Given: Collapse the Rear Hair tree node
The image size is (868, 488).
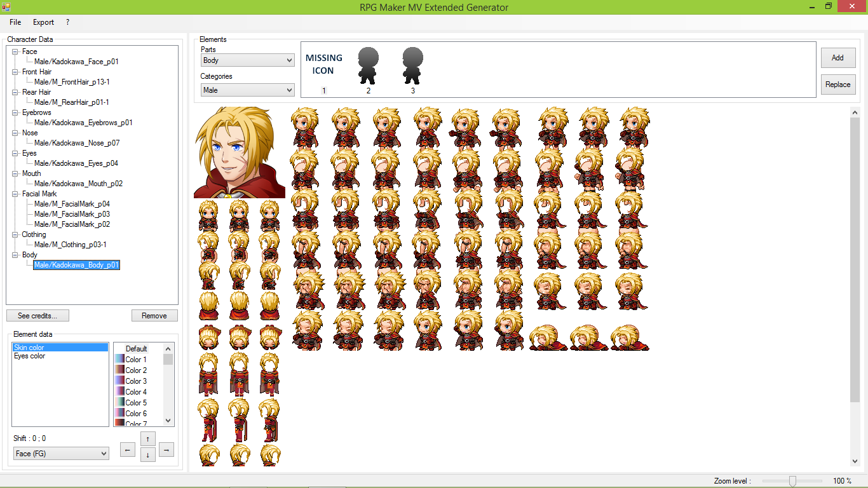Looking at the screenshot, I should pos(15,92).
